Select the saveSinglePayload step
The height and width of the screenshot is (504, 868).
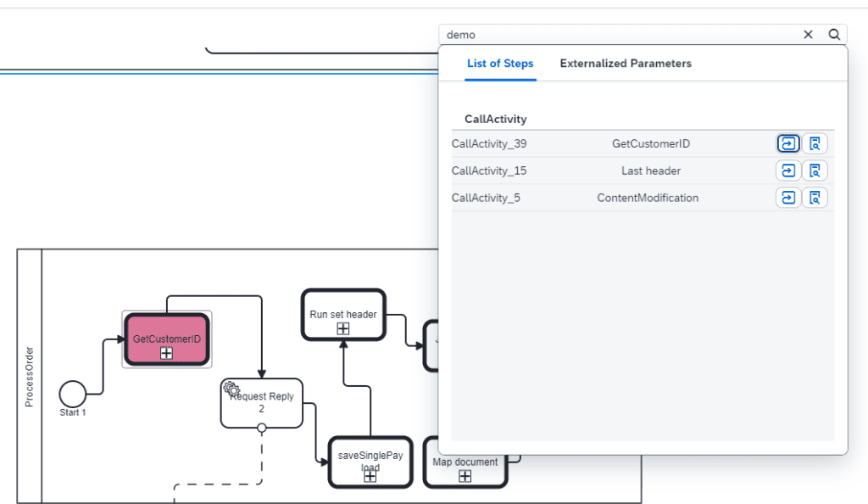point(370,462)
